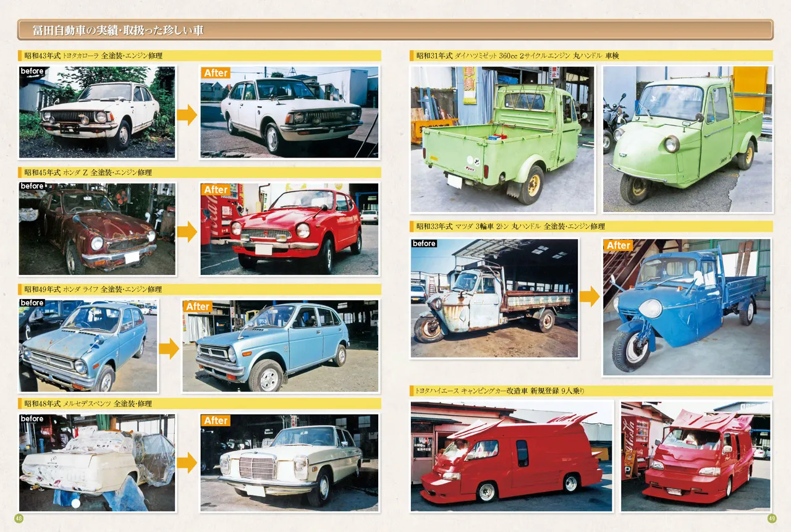The width and height of the screenshot is (791, 532).
Task: Open the red Hiace camper side-view photo
Action: point(512,456)
